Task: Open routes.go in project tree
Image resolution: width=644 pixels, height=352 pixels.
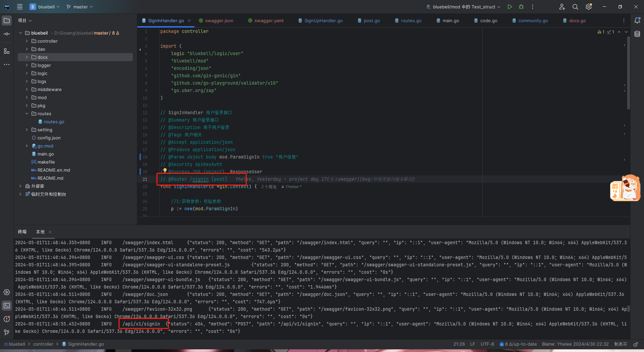Action: 54,122
